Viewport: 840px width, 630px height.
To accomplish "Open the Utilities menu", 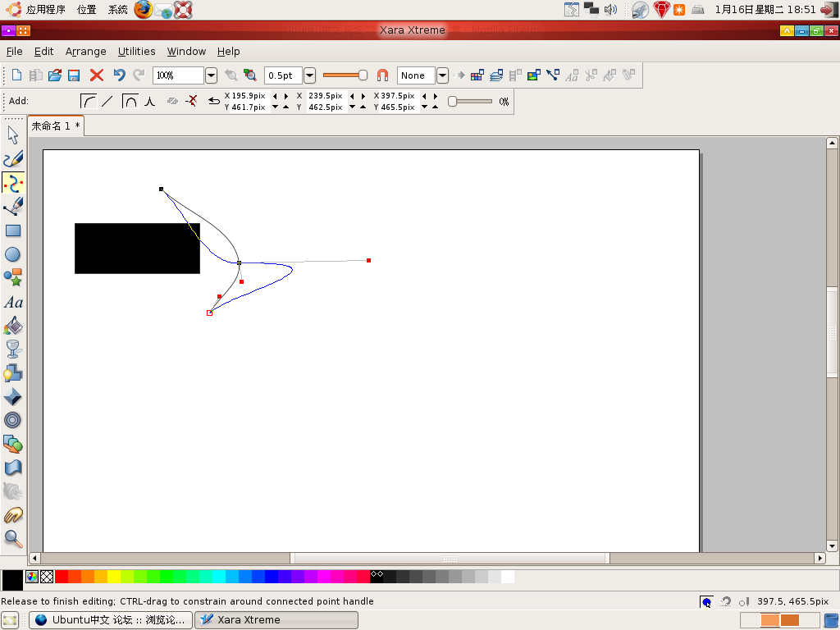I will click(x=137, y=52).
